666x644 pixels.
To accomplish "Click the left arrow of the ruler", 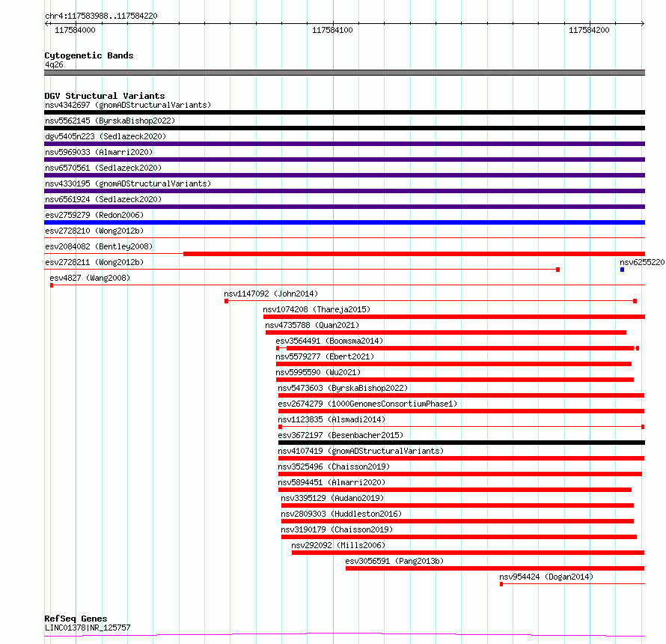I will point(46,24).
